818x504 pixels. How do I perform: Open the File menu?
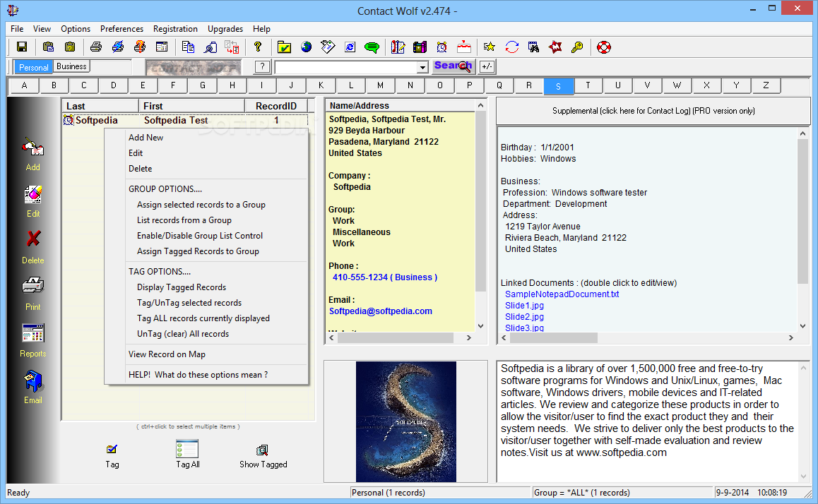(17, 29)
